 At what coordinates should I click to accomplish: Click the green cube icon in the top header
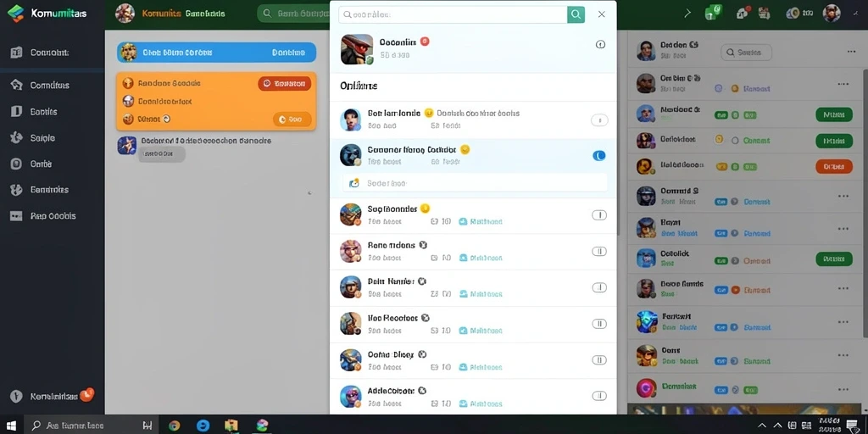[x=713, y=14]
